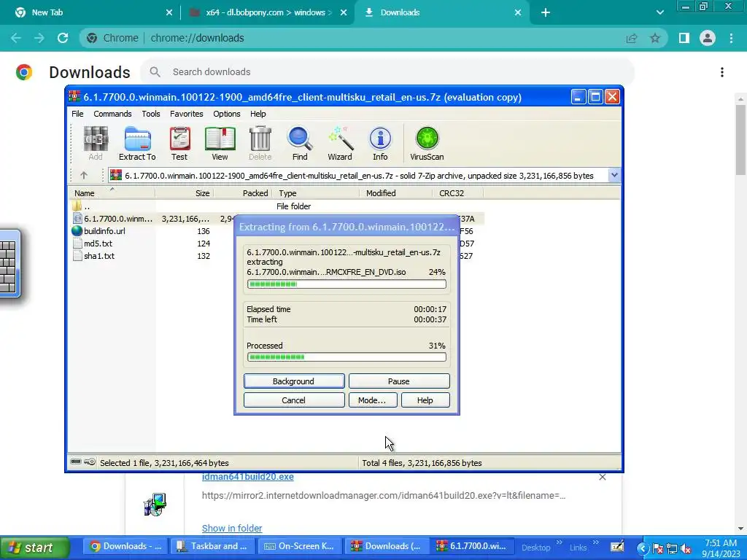Send extraction to Background

[x=294, y=381]
